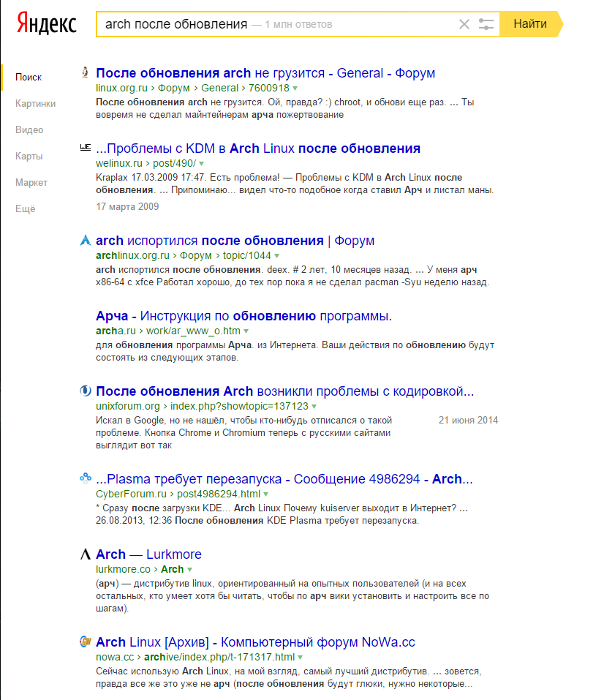Expand dropdown arrow next to archlinux.org.ru topic/1044
The image size is (604, 700).
point(277,256)
